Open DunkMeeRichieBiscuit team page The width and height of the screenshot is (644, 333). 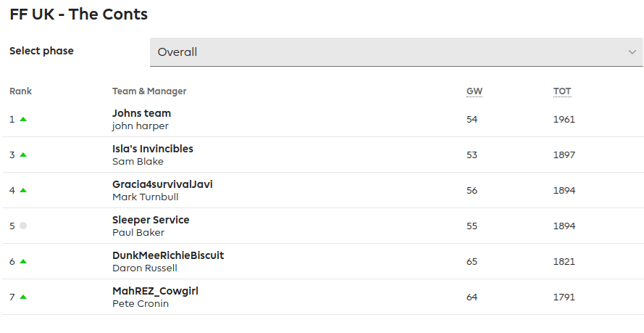(x=168, y=255)
